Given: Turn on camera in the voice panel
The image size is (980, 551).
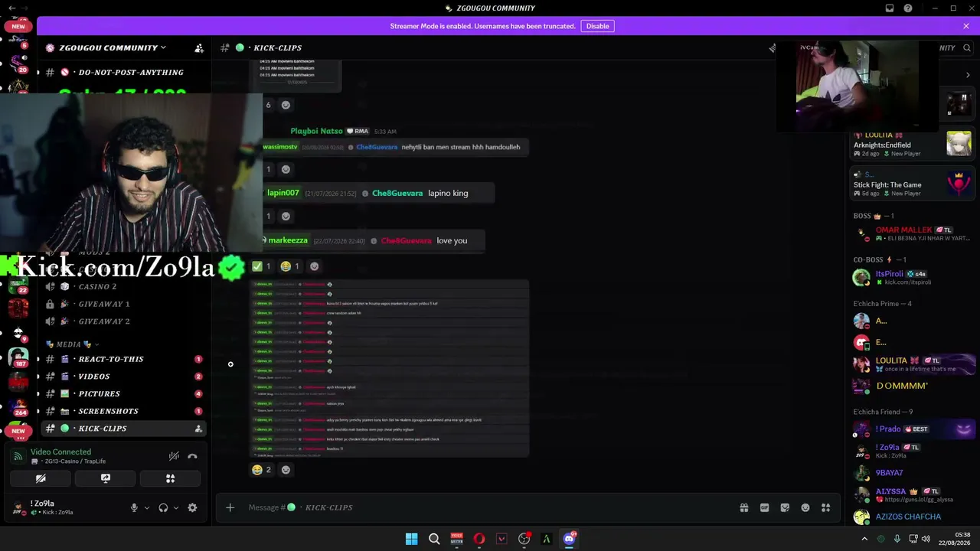Looking at the screenshot, I should point(41,478).
